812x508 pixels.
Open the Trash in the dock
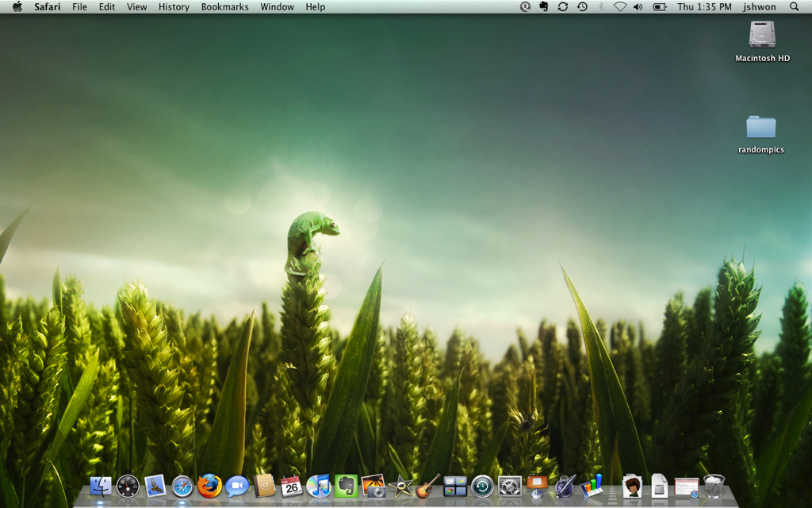[714, 487]
